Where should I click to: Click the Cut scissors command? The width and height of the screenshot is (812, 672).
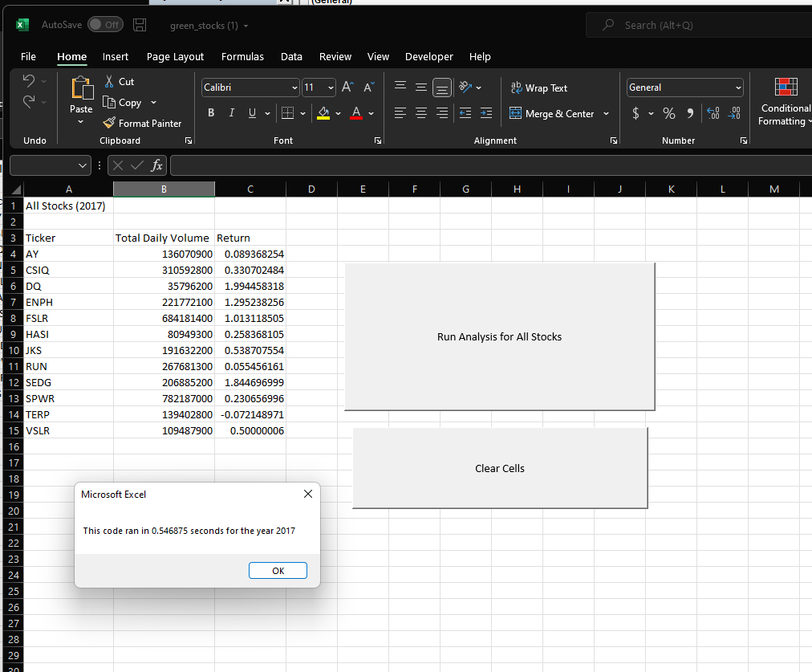pos(120,81)
